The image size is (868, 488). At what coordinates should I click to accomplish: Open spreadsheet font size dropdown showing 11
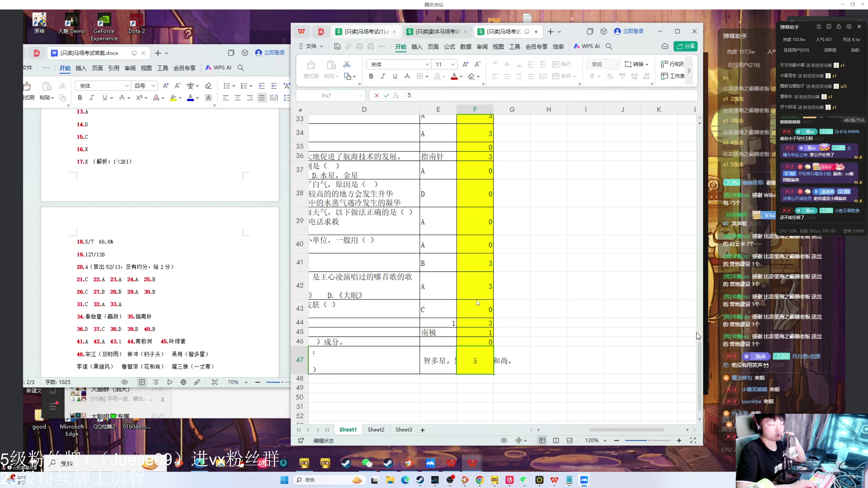[x=453, y=64]
